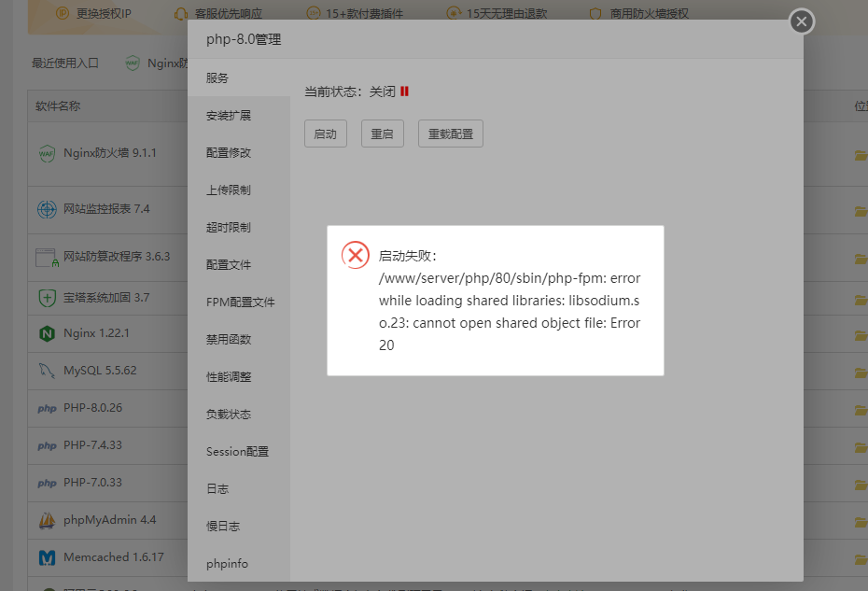Click the 15+款付费插件 badge icon
Viewport: 868px width, 591px height.
click(314, 13)
